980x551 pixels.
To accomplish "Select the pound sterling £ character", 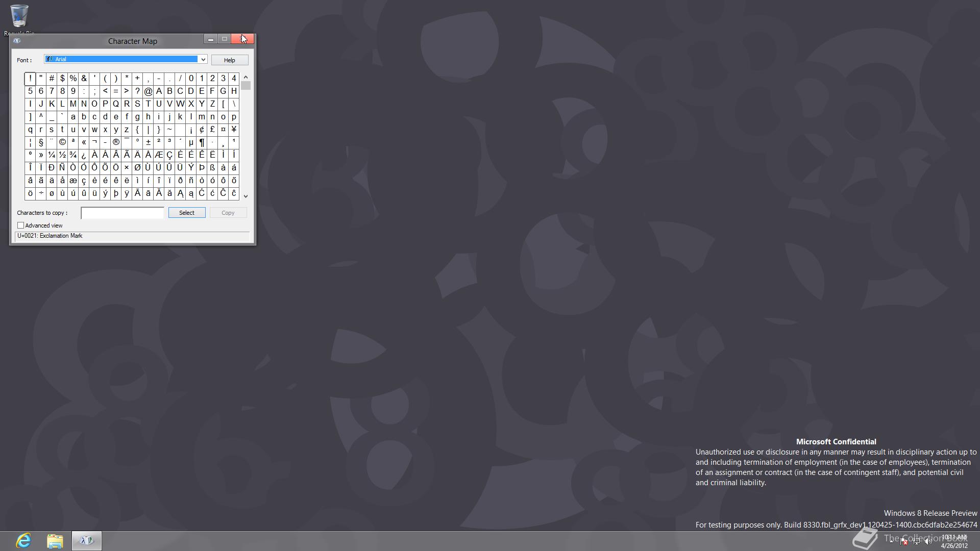I will 212,130.
